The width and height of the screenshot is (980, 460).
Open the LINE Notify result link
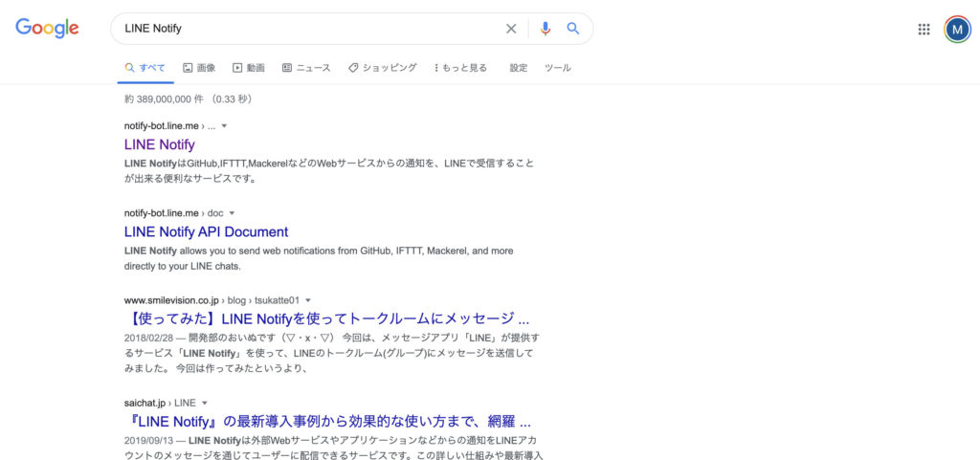(160, 144)
